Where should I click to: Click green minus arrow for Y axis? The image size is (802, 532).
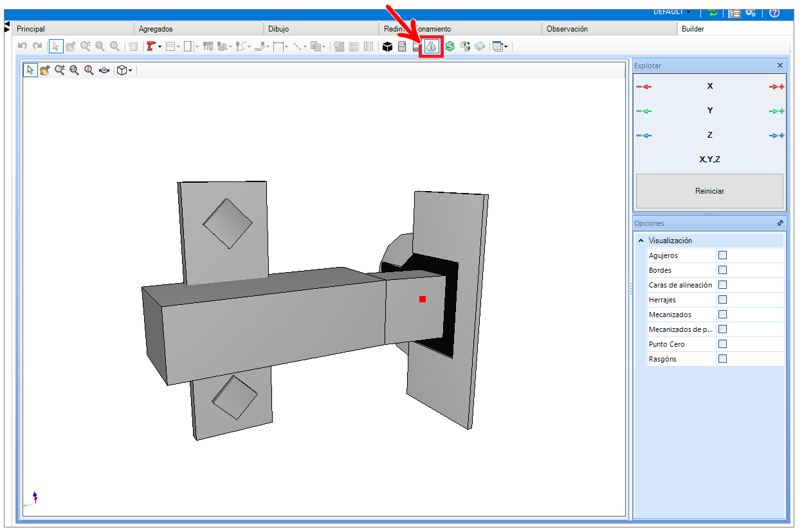click(x=644, y=111)
